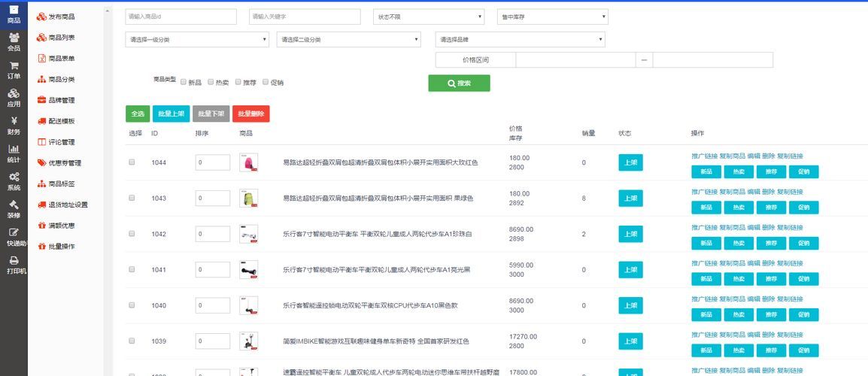Select the checkbox for product 1039

pos(132,341)
